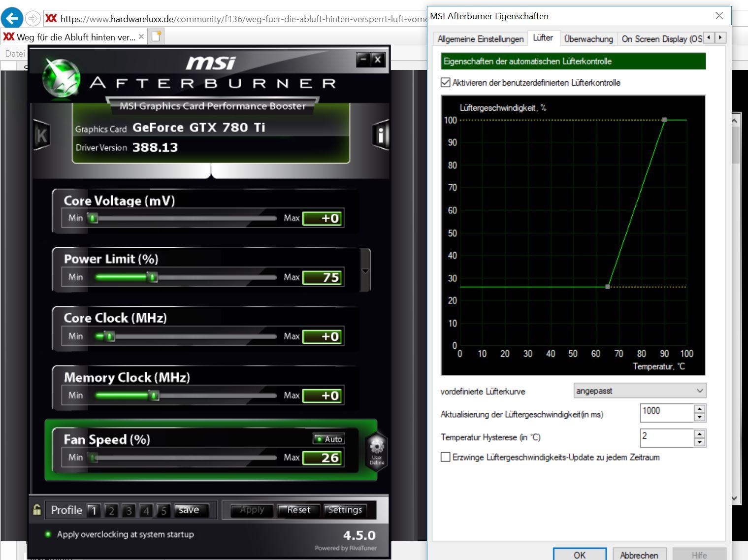Open the browser 'Datei' menu
Image resolution: width=748 pixels, height=560 pixels.
click(x=15, y=53)
